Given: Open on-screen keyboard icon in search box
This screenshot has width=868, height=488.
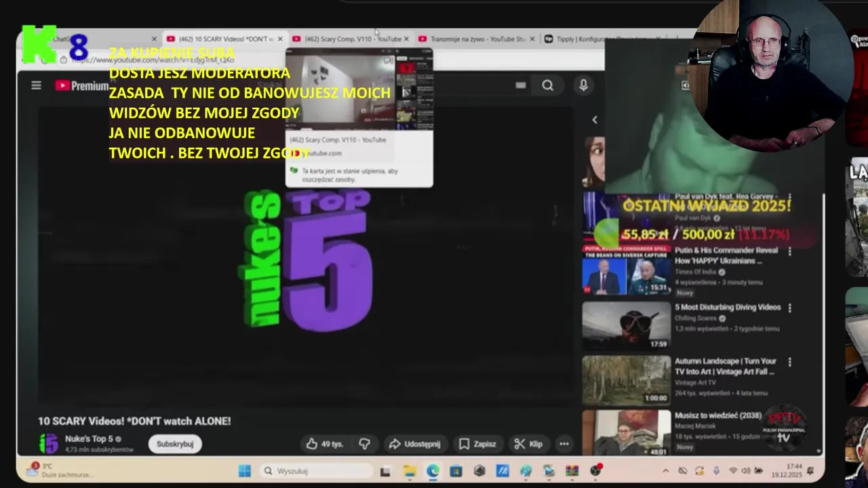Looking at the screenshot, I should tap(520, 85).
